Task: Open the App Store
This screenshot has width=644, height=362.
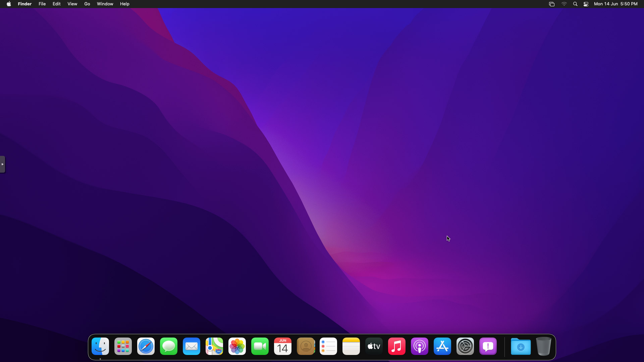Action: (442, 346)
